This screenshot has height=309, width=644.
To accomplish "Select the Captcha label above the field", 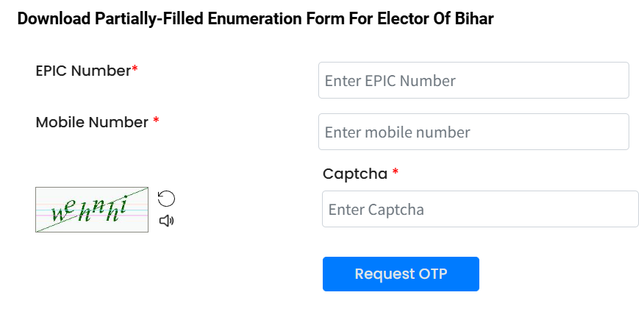I will [x=355, y=174].
